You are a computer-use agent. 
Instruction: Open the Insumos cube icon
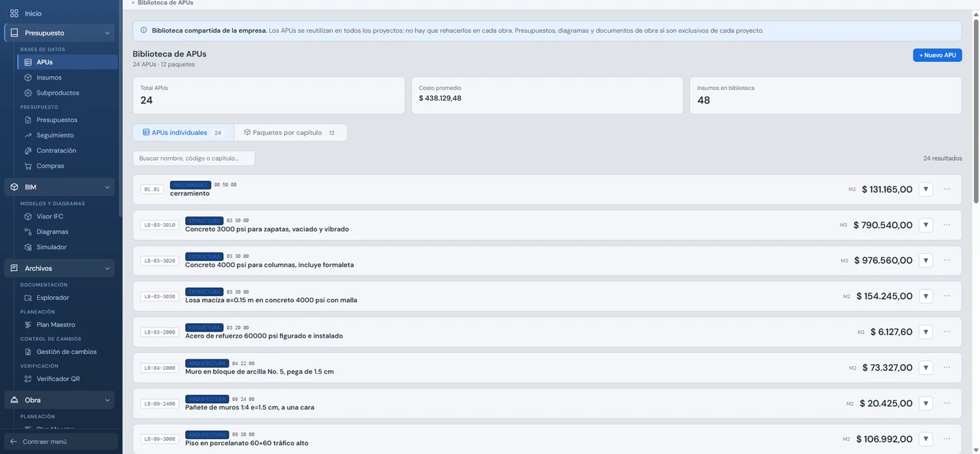pos(28,78)
